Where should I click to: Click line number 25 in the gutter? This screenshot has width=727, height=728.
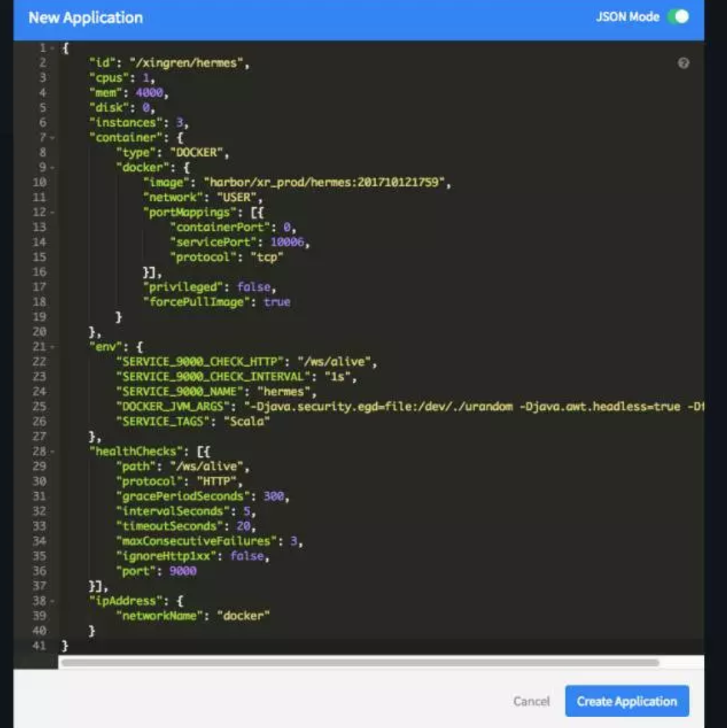coord(40,406)
